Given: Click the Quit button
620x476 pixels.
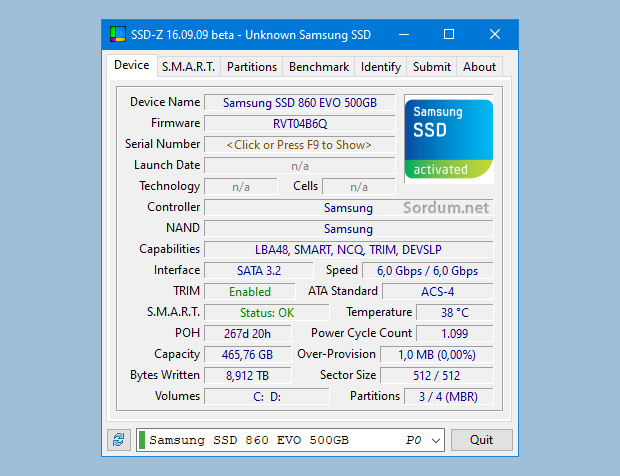Looking at the screenshot, I should [x=482, y=440].
